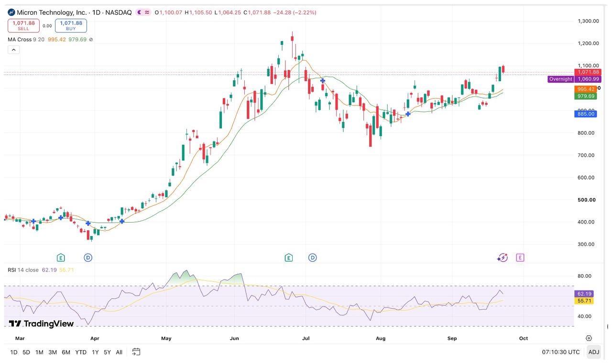Click the Mar label on the time axis
Image resolution: width=612 pixels, height=364 pixels.
point(20,338)
